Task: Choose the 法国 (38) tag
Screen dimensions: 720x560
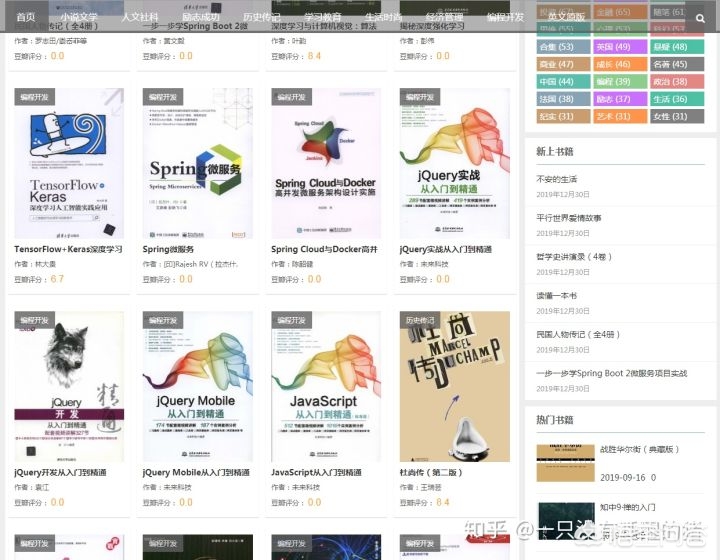Action: click(563, 99)
